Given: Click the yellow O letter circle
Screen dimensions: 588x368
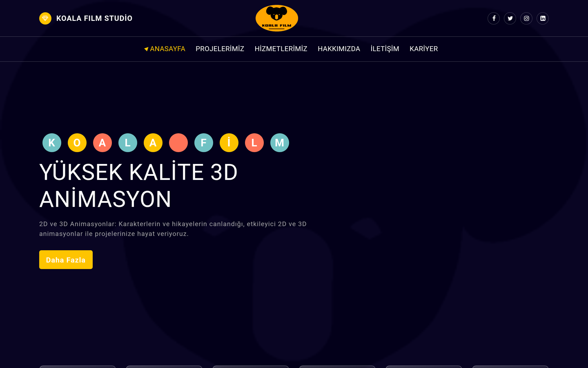Looking at the screenshot, I should pos(77,143).
